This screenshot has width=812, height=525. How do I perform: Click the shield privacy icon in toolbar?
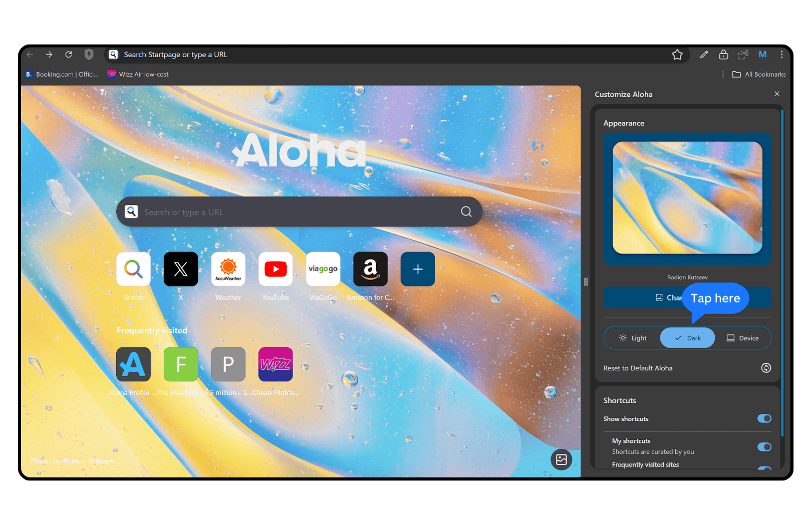(89, 55)
